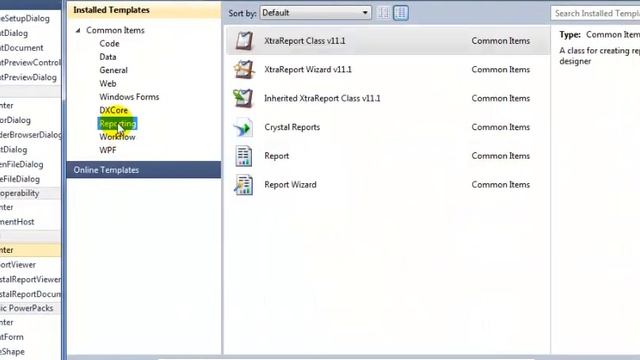This screenshot has width=640, height=360.
Task: Open the Installed Templates section
Action: [x=144, y=10]
